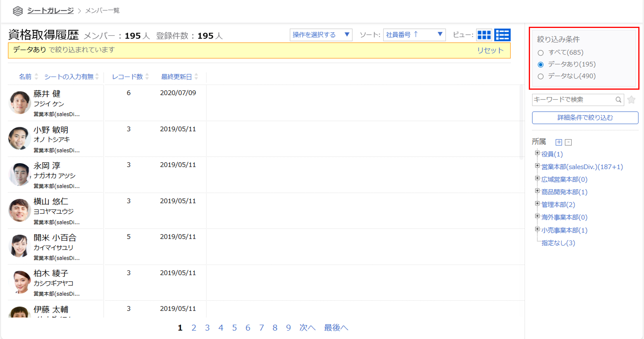This screenshot has height=339, width=644.
Task: Switch to the grid tile view icon
Action: tap(484, 35)
